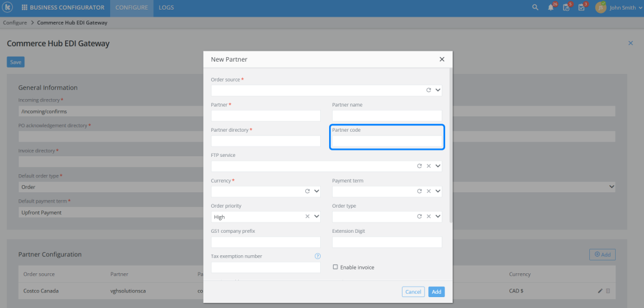This screenshot has width=644, height=308.
Task: Close the New Partner dialog
Action: coord(442,59)
